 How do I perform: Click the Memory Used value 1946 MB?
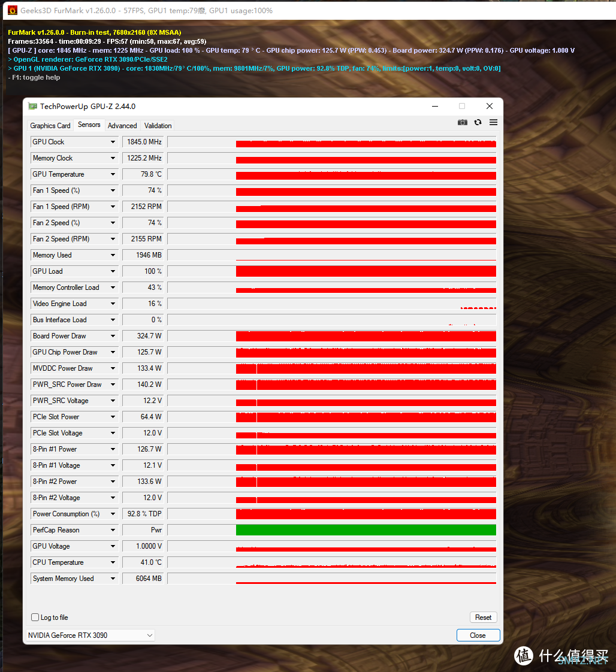[x=143, y=255]
